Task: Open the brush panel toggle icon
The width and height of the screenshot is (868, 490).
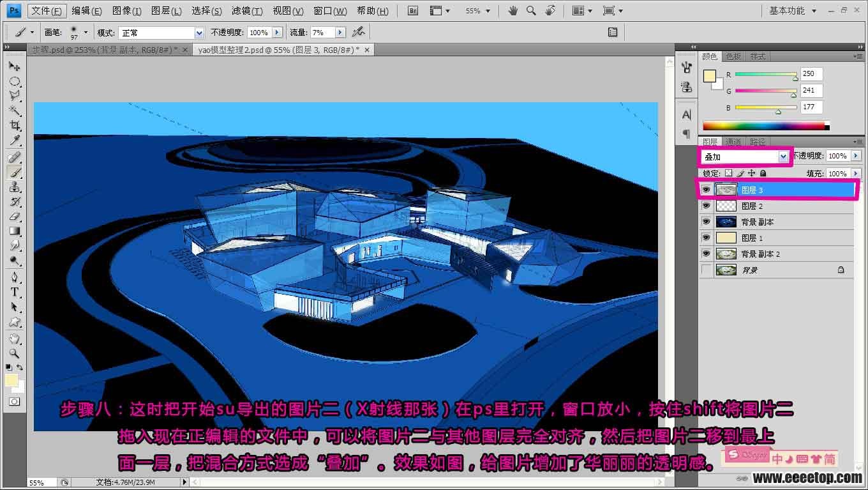Action: [x=613, y=32]
